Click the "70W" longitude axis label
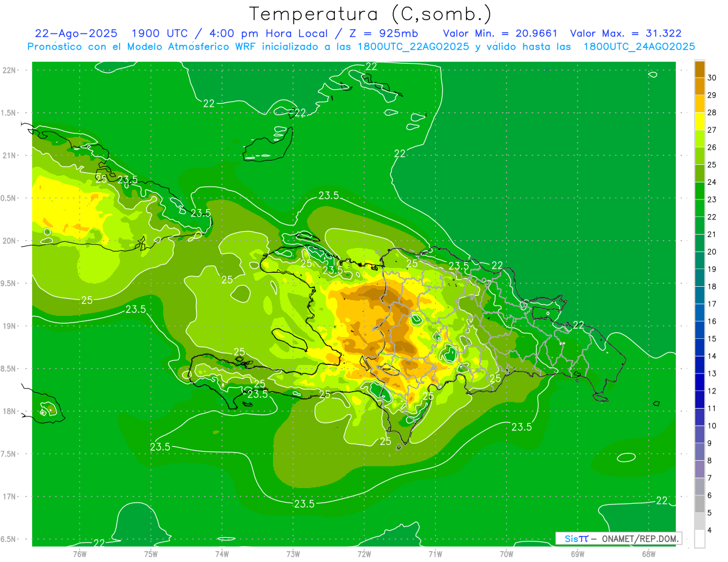This screenshot has height=562, width=728. coord(506,554)
